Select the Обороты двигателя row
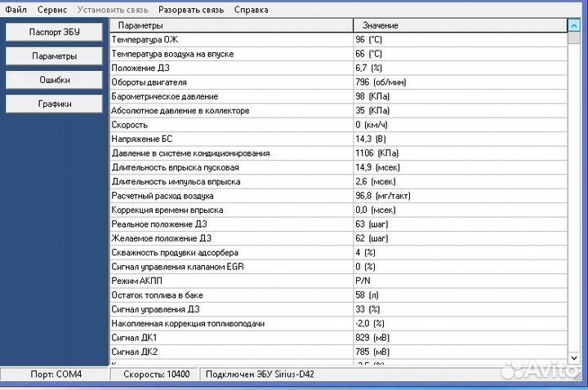This screenshot has height=390, width=588. tap(339, 82)
